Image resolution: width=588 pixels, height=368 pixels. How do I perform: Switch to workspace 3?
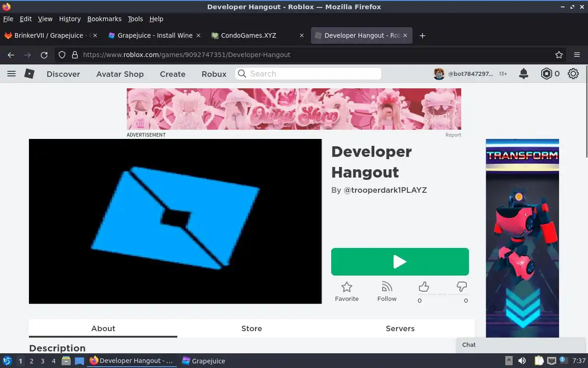(42, 361)
